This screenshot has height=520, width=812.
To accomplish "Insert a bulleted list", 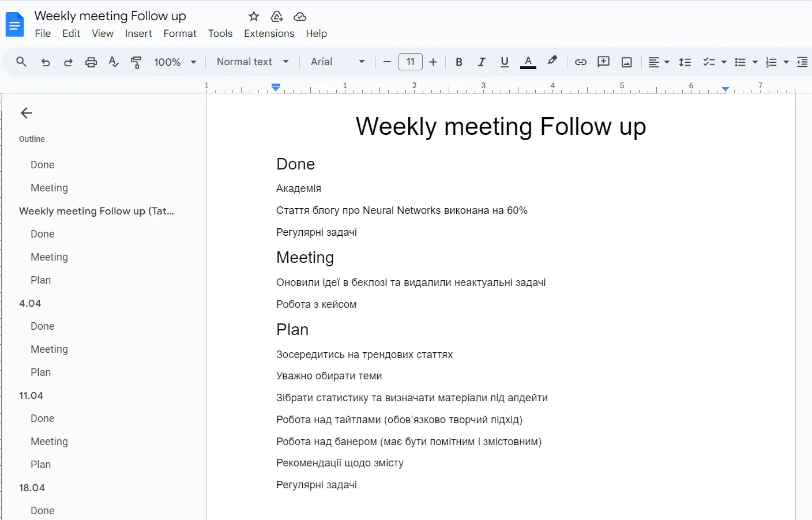I will coord(740,62).
